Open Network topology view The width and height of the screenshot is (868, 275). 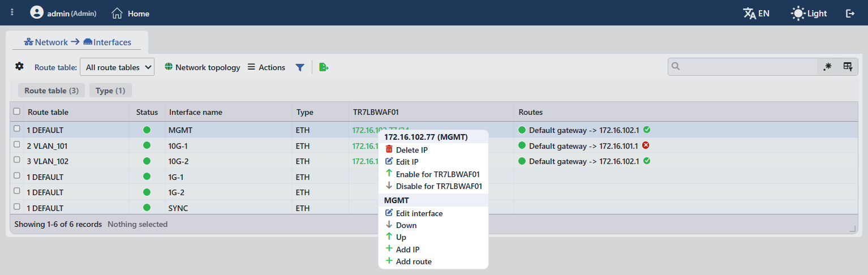tap(202, 67)
